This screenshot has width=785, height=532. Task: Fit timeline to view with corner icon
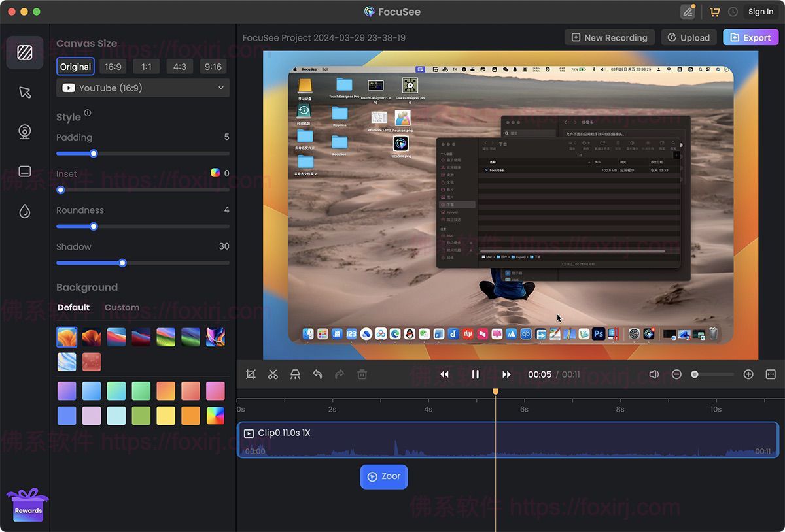coord(770,374)
